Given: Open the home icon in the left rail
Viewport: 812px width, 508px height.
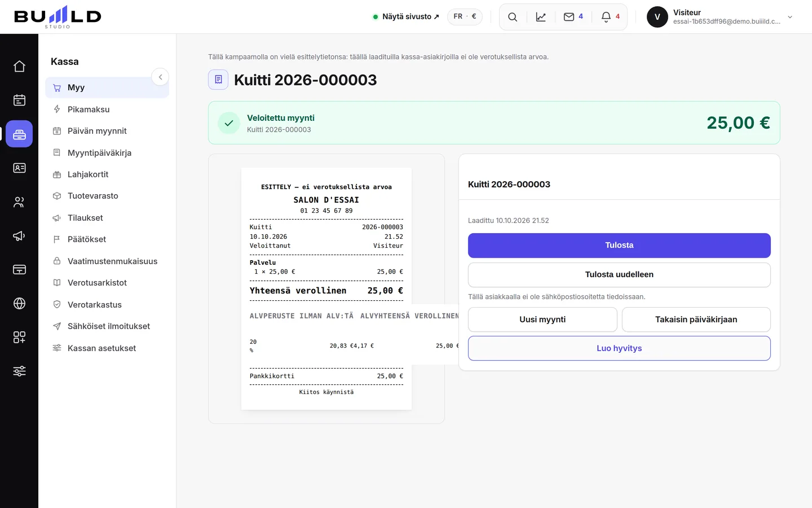Looking at the screenshot, I should (19, 66).
